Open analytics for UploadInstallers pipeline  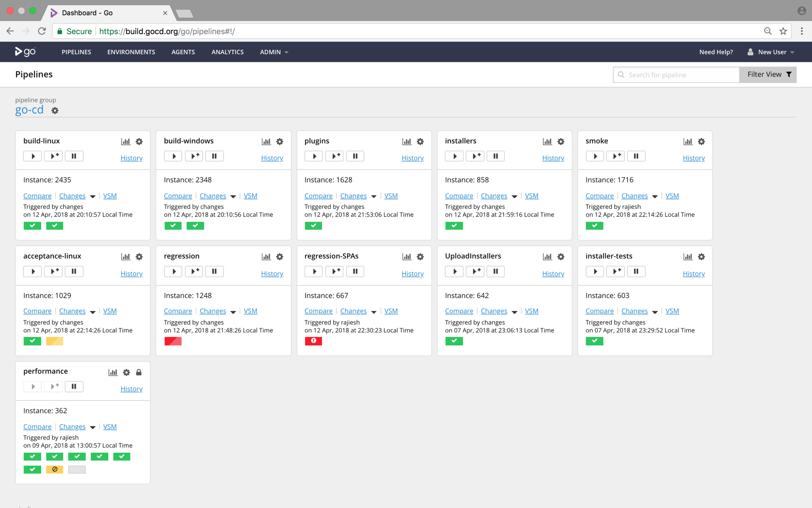point(547,256)
